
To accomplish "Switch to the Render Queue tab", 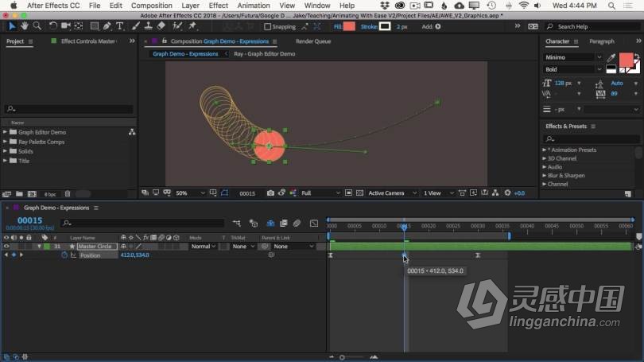I will (312, 41).
